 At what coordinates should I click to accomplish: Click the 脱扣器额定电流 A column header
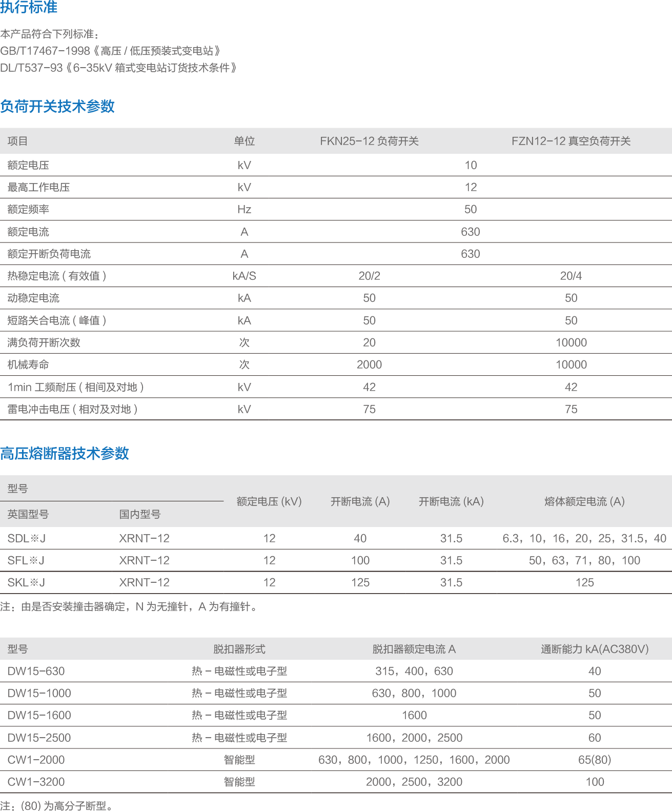coord(414,649)
